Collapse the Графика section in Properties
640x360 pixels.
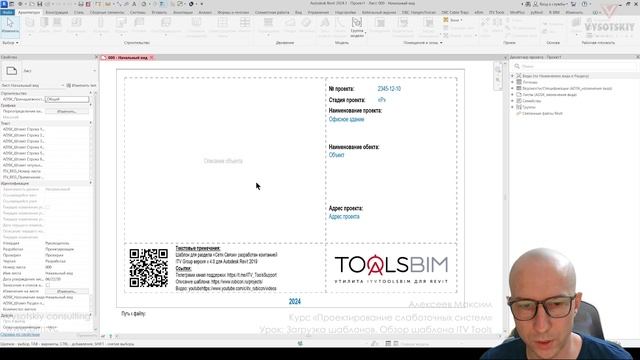pos(91,105)
